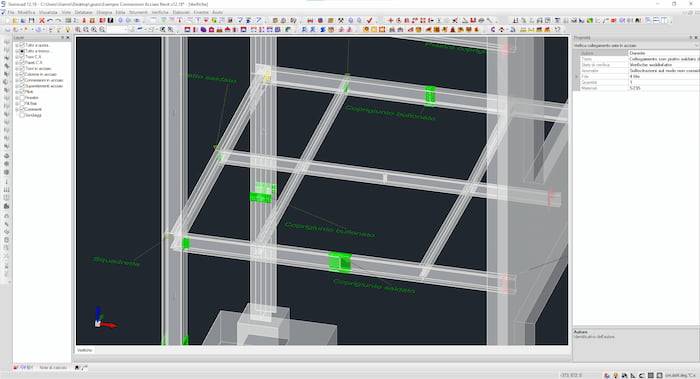
Task: Click the S235 material value field
Action: 664,88
